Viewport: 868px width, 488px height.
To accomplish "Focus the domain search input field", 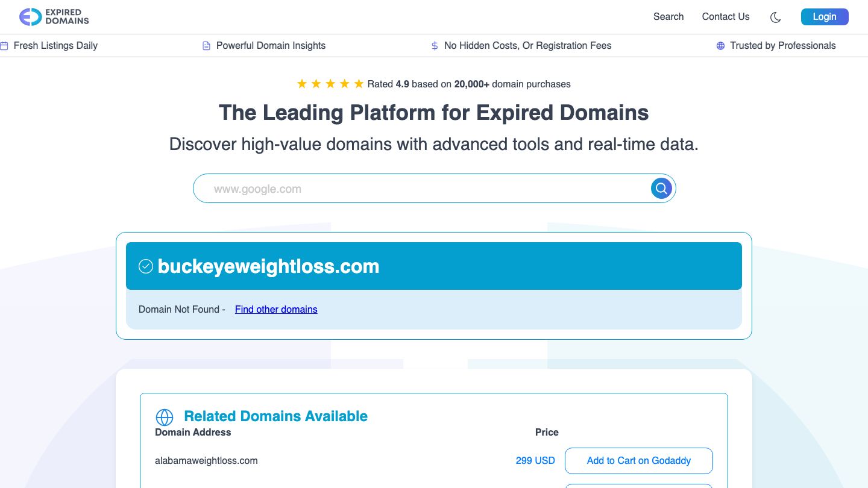I will coord(422,189).
